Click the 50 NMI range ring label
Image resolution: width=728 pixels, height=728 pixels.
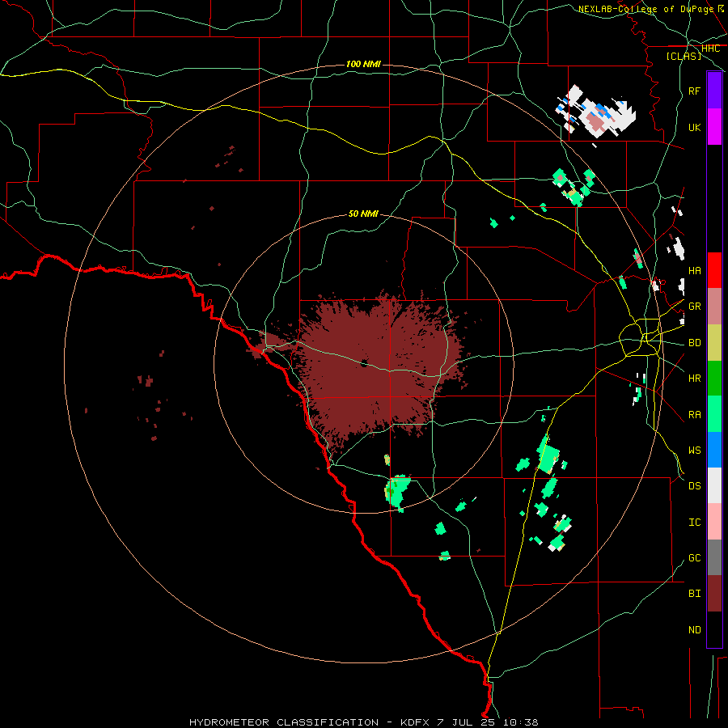pos(363,214)
